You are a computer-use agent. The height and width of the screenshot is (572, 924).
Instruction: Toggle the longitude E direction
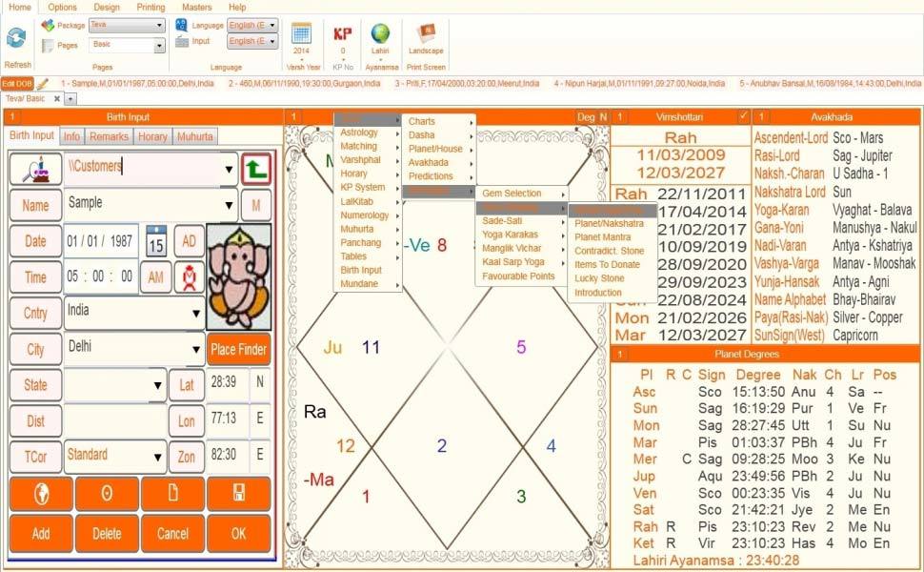[260, 419]
